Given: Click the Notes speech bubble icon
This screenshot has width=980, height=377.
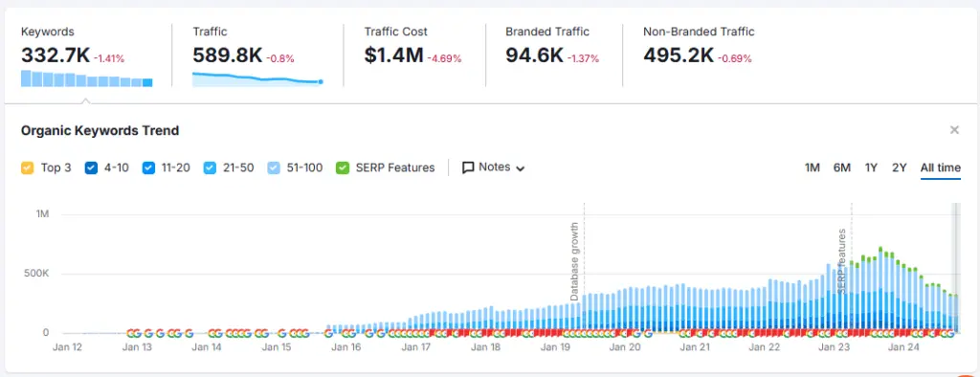Looking at the screenshot, I should (x=468, y=167).
